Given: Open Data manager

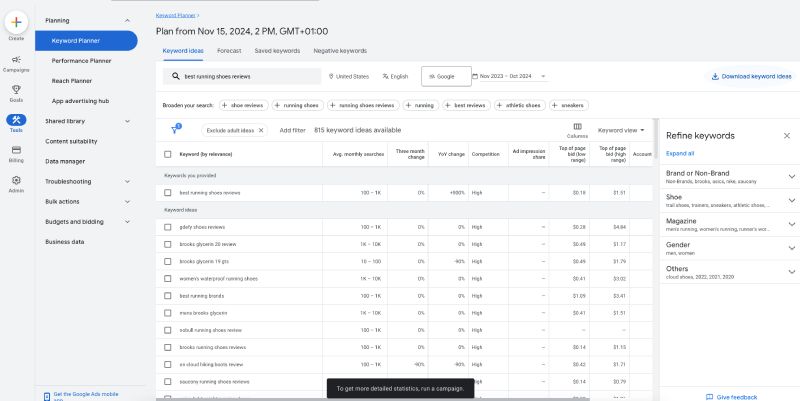Looking at the screenshot, I should 65,161.
